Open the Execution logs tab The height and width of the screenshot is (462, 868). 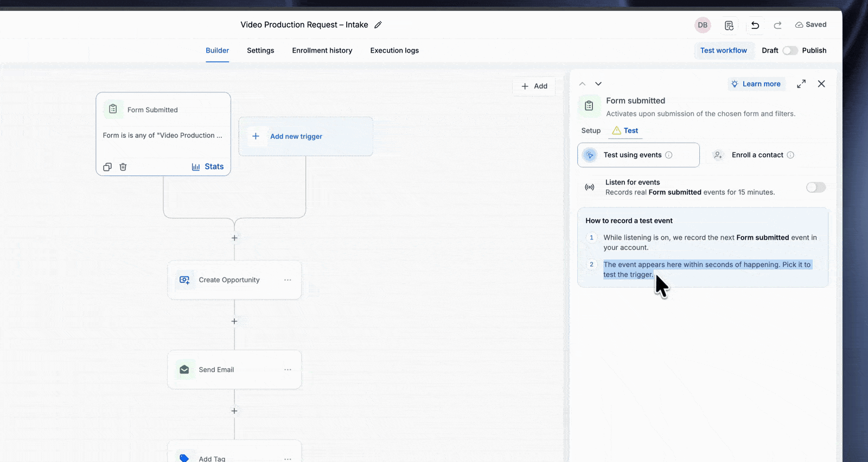pos(394,50)
